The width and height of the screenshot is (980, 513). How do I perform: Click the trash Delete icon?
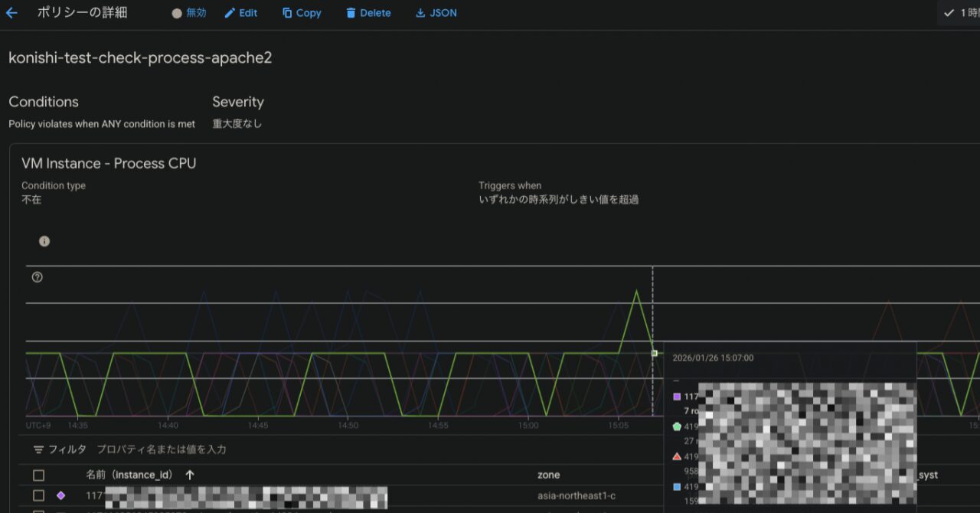coord(351,13)
